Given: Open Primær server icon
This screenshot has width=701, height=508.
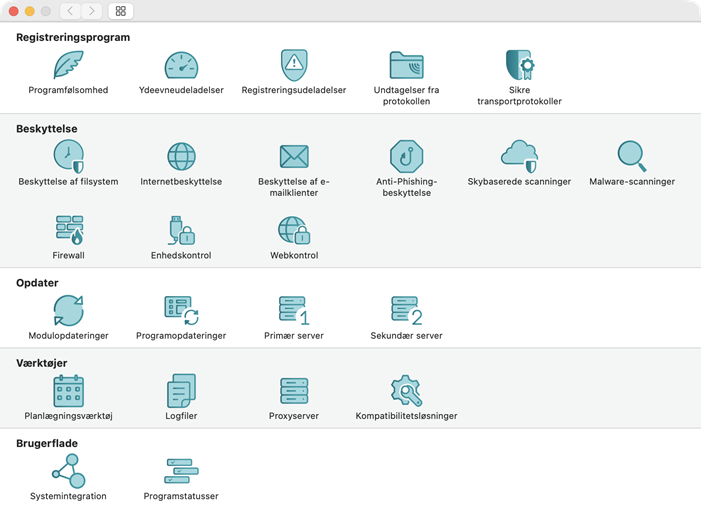Looking at the screenshot, I should (x=294, y=310).
